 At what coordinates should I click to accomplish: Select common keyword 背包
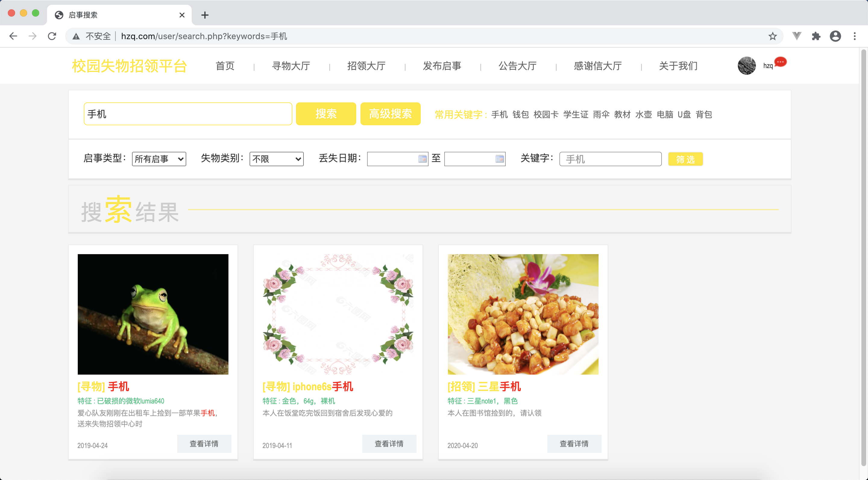coord(704,114)
